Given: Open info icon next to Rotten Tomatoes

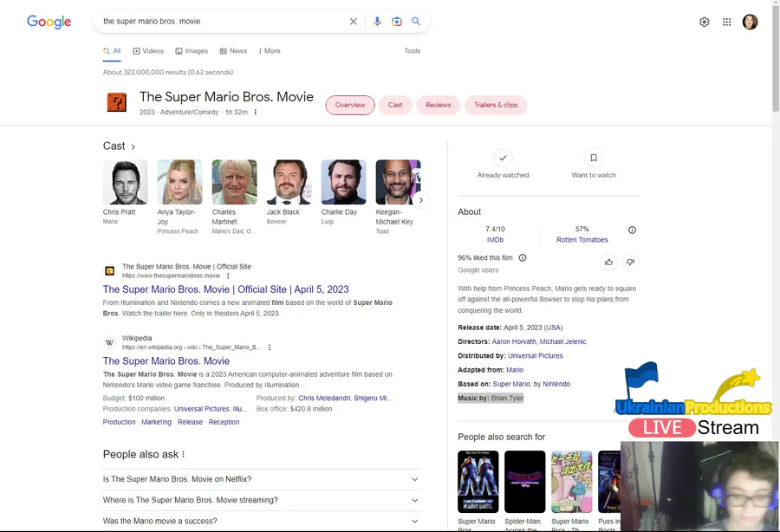Looking at the screenshot, I should tap(632, 230).
